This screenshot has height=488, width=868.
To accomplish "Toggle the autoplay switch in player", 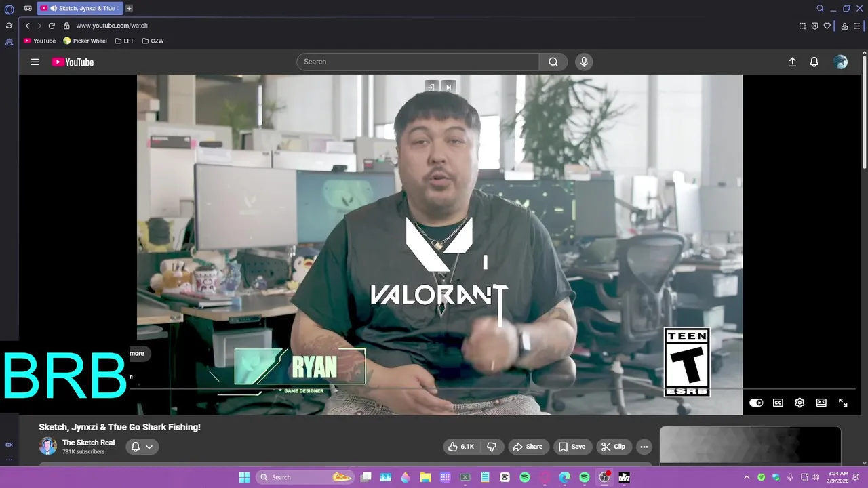I will (756, 403).
